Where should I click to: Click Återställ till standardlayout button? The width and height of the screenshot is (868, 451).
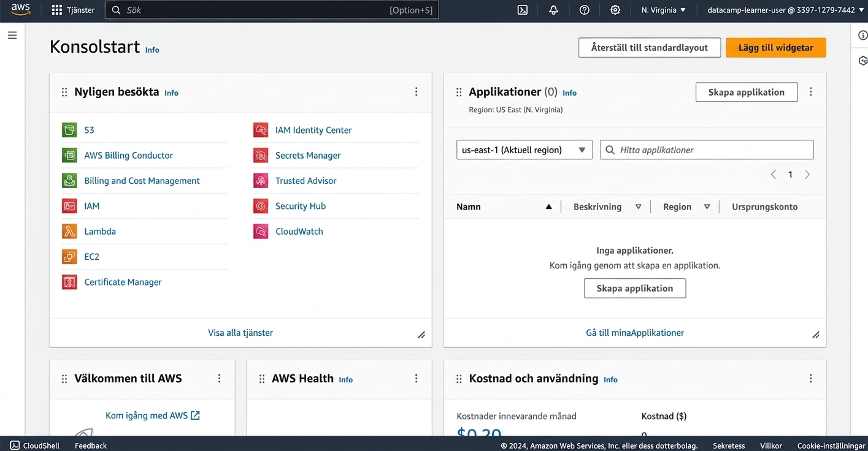pos(650,48)
